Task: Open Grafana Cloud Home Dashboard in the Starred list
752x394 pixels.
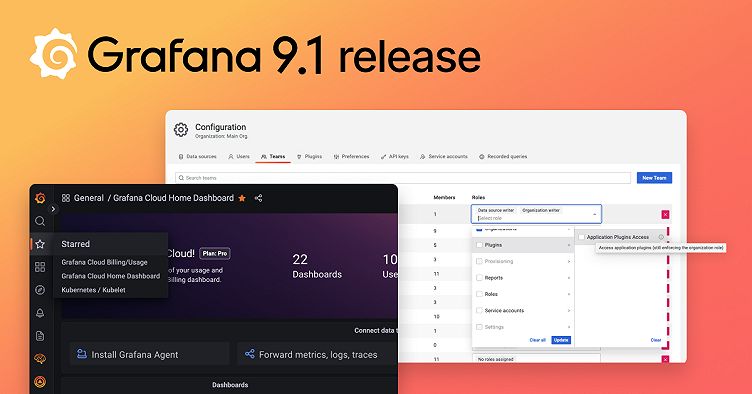Action: tap(111, 276)
